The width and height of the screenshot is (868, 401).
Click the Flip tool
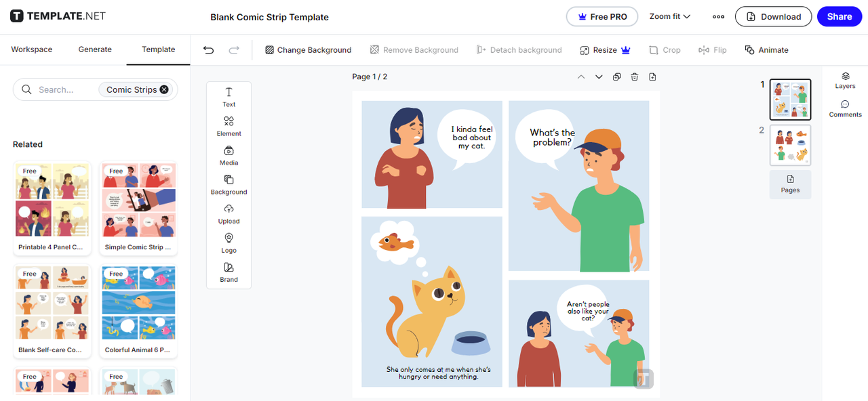pyautogui.click(x=713, y=50)
